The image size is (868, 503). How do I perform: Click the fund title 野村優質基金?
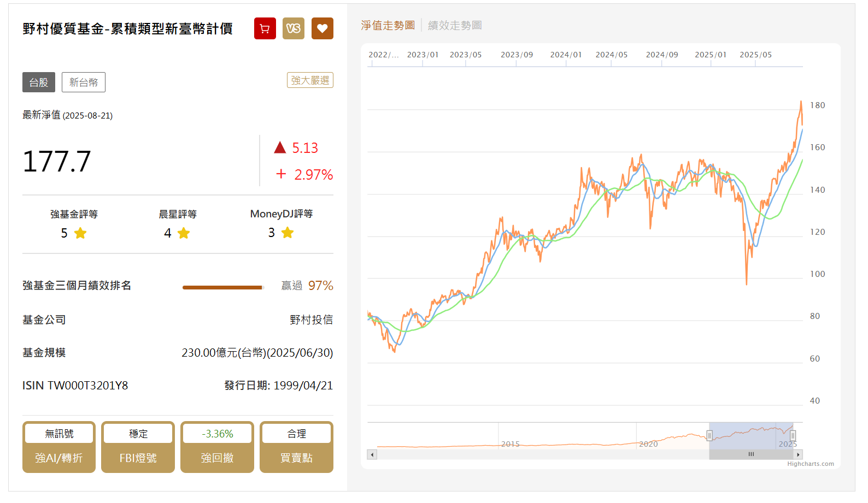point(127,28)
